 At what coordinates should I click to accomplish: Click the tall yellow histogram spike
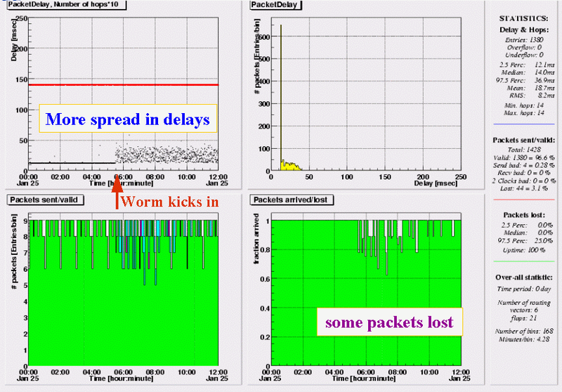pos(280,98)
